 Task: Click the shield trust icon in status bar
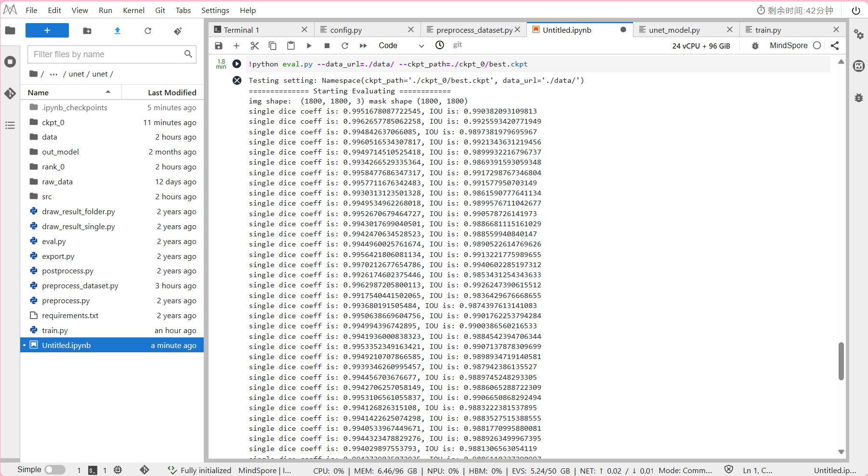tap(729, 470)
